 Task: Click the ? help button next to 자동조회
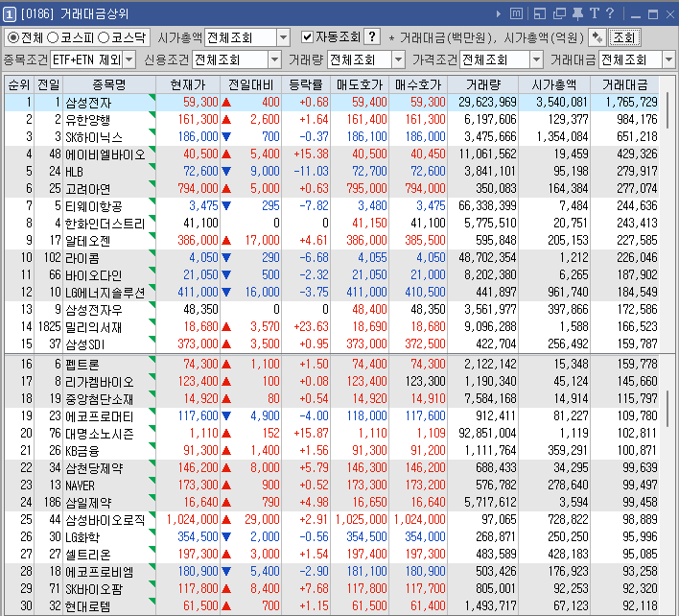[372, 37]
